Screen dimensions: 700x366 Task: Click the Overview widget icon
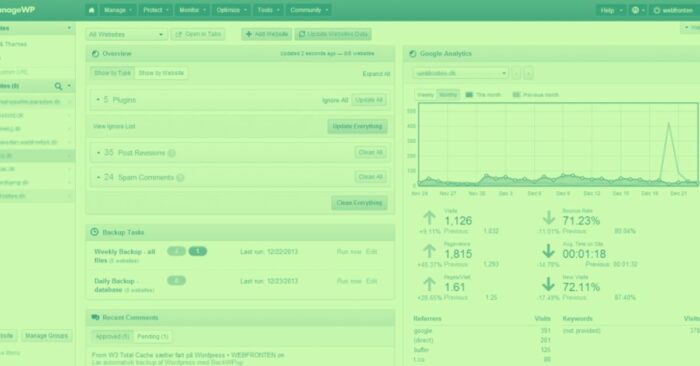pyautogui.click(x=95, y=54)
